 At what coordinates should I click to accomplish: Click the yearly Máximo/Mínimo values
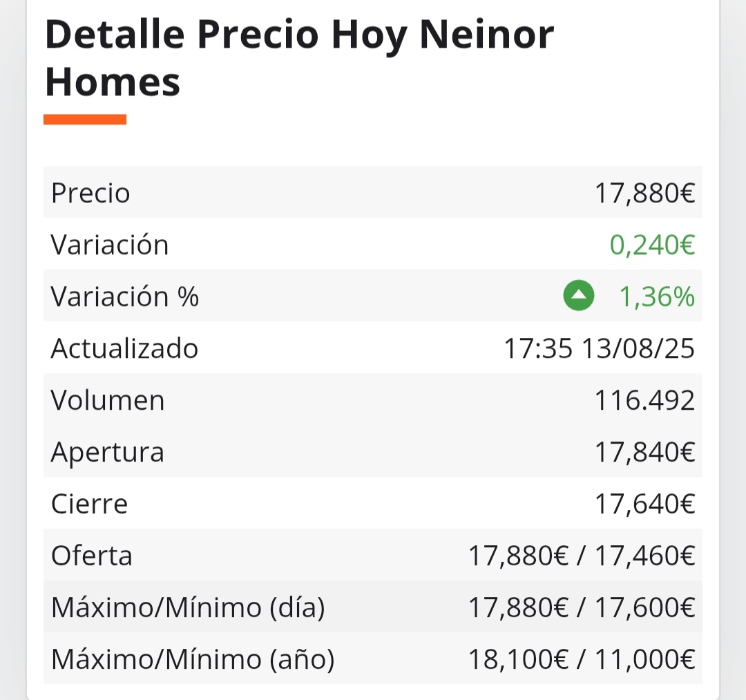coord(582,659)
